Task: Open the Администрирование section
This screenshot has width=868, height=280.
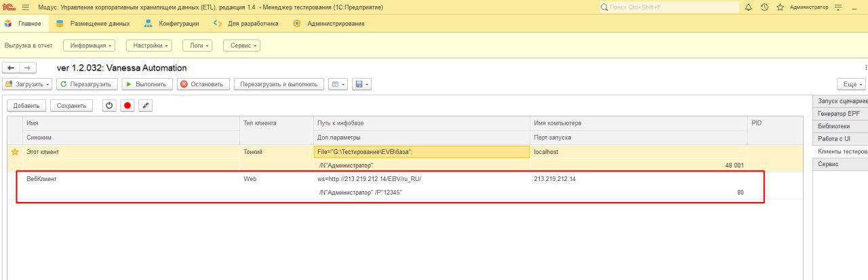Action: click(329, 23)
